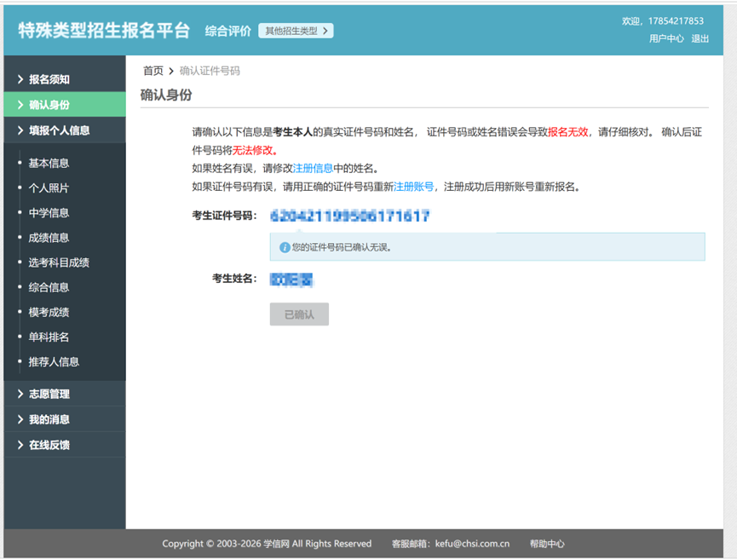
Task: Open the 报名须知 sidebar section
Action: pyautogui.click(x=65, y=79)
